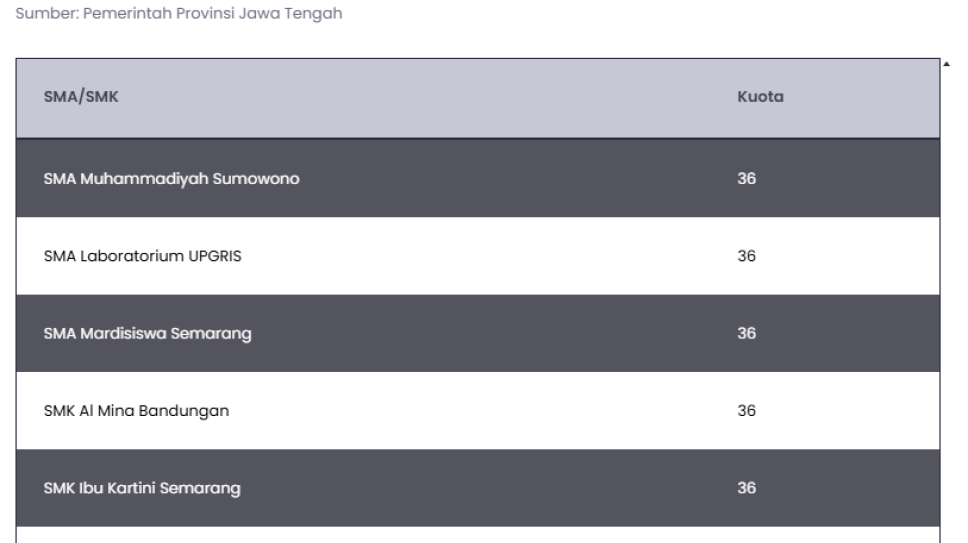968x543 pixels.
Task: Click the partially visible row below SMK Ibu Kartini
Action: [478, 535]
